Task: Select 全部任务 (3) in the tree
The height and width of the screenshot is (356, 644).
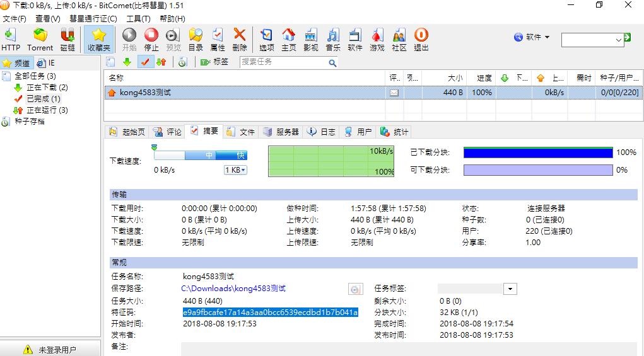Action: 35,76
